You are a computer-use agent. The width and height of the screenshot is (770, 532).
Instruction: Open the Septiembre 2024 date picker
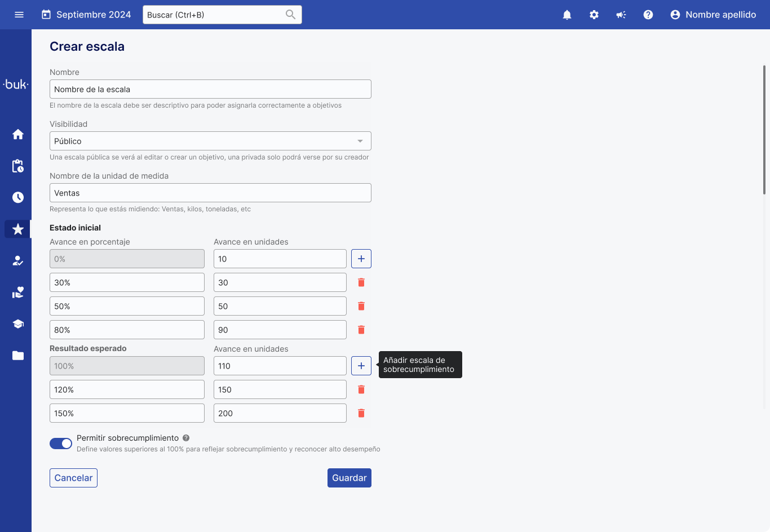(86, 15)
